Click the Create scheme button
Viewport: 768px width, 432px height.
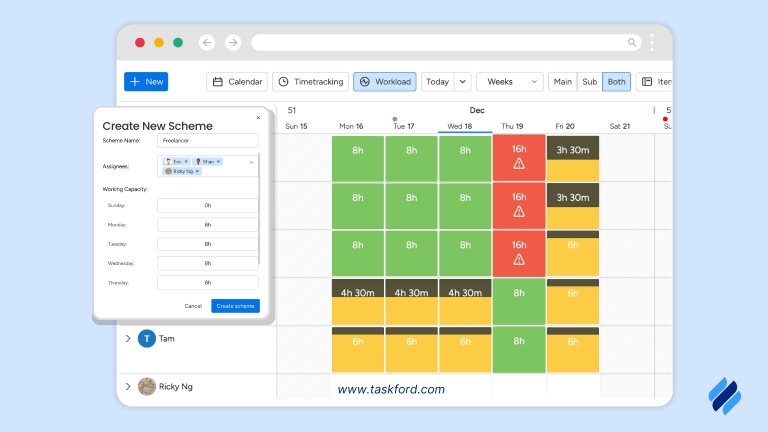tap(235, 306)
